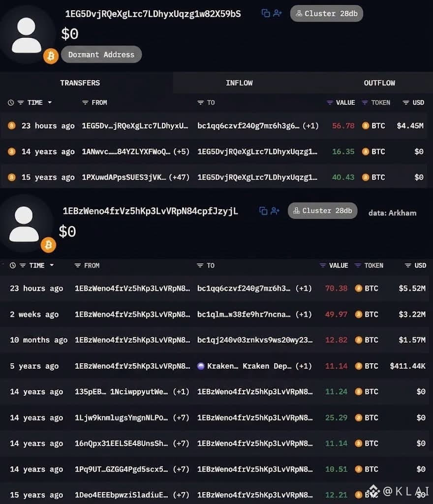
Task: Select the full address 1EG5DvjRQeXgLrc7LDhyxUqzg1w82X59bS
Action: 153,14
